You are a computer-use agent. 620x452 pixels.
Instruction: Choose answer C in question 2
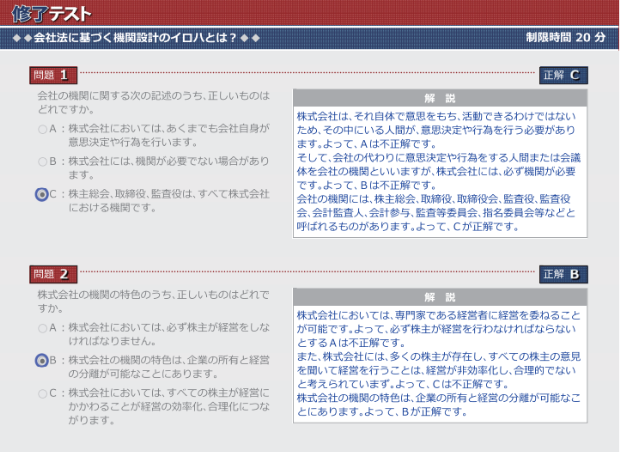tap(42, 393)
